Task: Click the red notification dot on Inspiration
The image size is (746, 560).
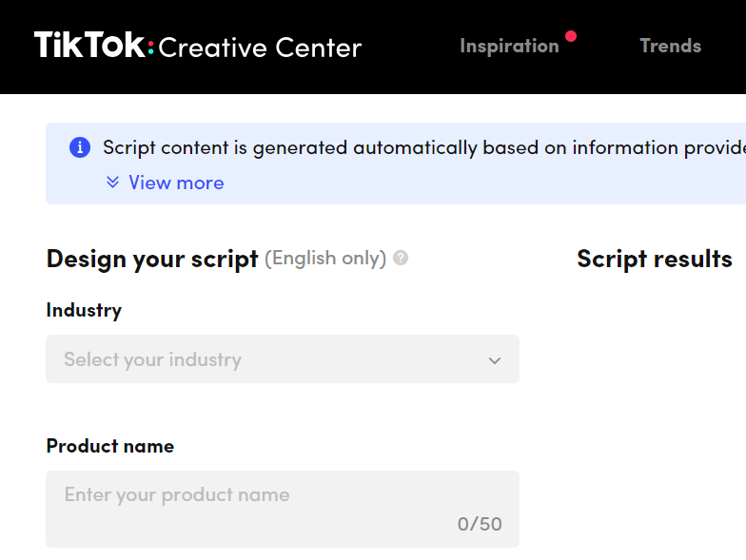Action: click(571, 36)
